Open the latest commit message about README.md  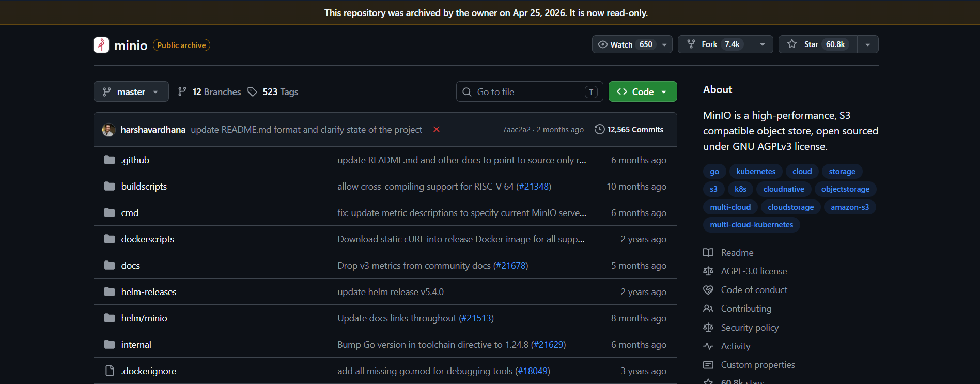(x=306, y=130)
